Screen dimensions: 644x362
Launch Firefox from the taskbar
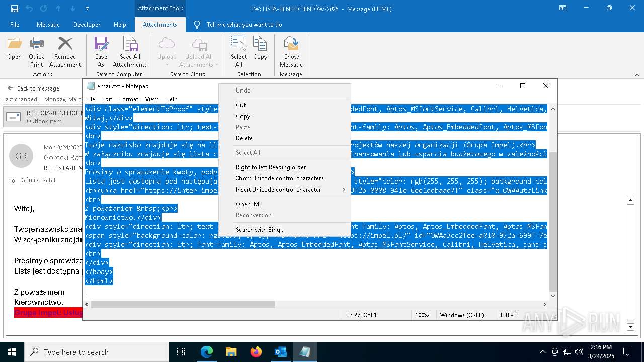[x=256, y=352]
